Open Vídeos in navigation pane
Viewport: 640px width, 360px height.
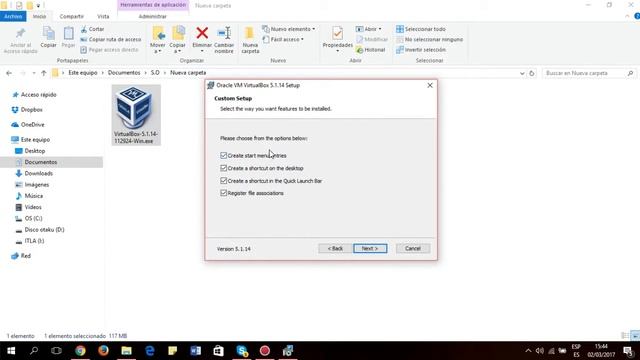coord(33,207)
